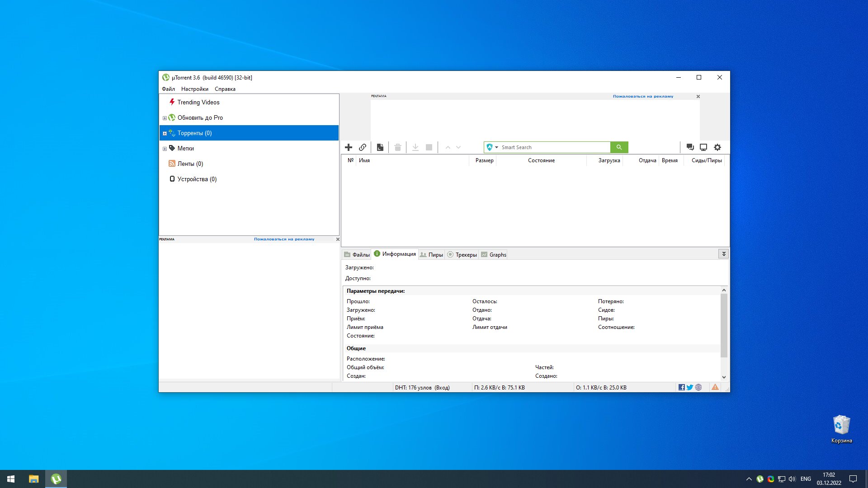Open Preferences gear icon in toolbar
Screen dimensions: 868x488
point(717,147)
